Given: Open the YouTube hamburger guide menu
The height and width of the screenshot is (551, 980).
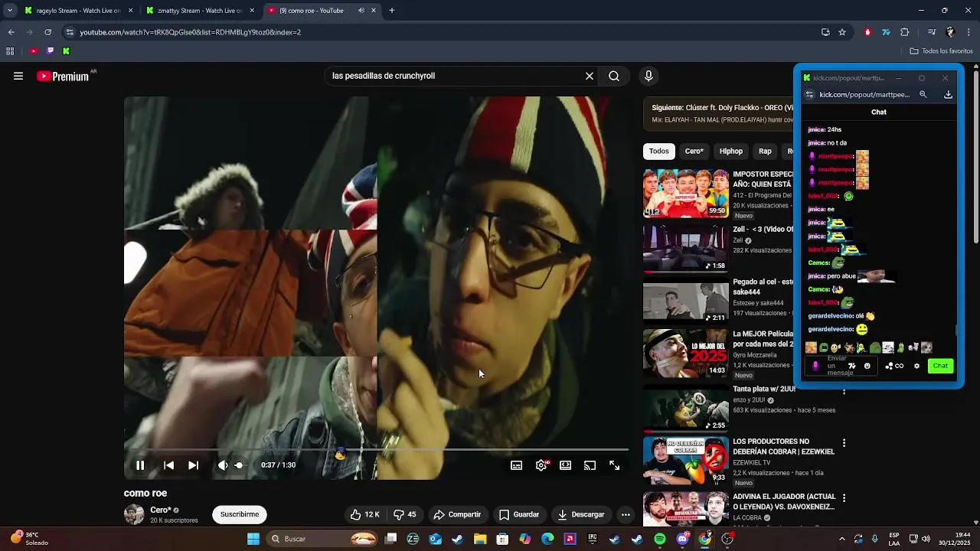Looking at the screenshot, I should point(18,76).
